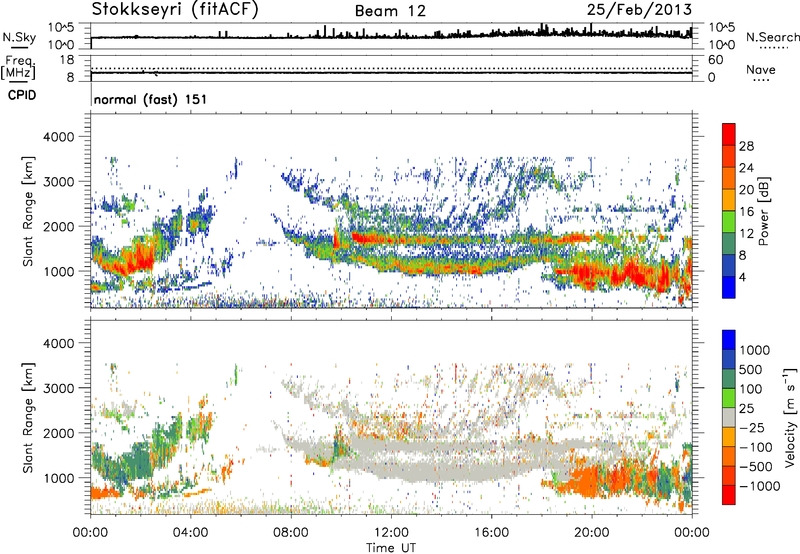The image size is (800, 554).
Task: Pick the red segment of the power colorbar
Action: click(x=729, y=135)
